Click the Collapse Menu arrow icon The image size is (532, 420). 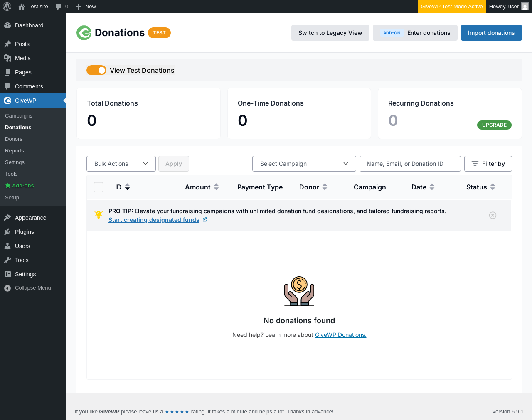pyautogui.click(x=7, y=288)
